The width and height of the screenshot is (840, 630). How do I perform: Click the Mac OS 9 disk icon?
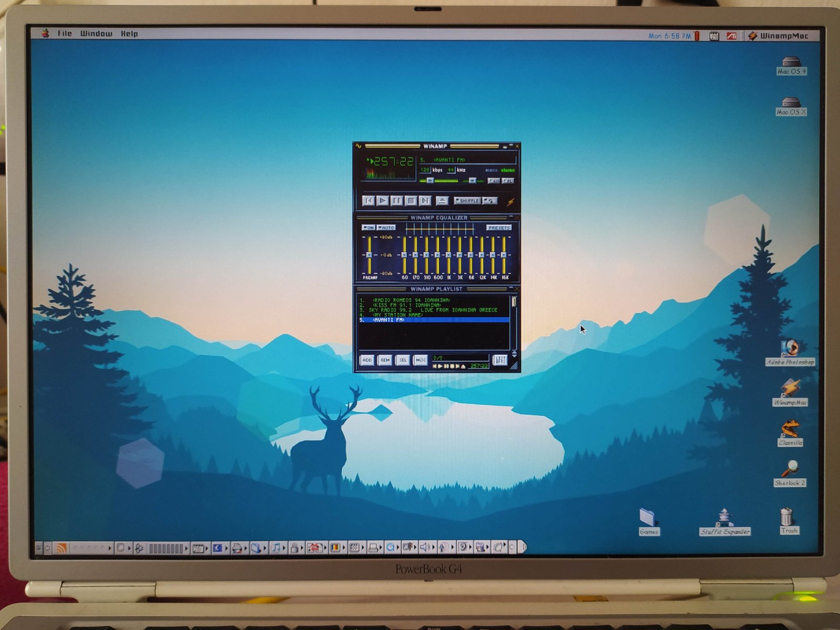point(791,66)
